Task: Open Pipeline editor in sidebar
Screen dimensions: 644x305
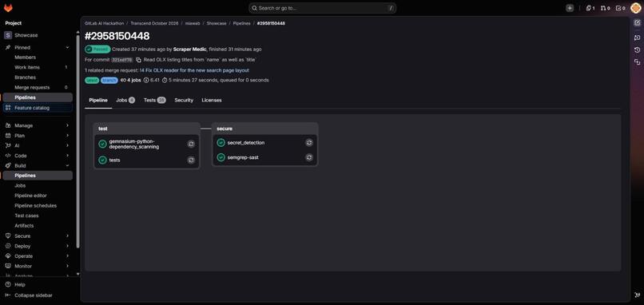Action: pyautogui.click(x=38, y=196)
